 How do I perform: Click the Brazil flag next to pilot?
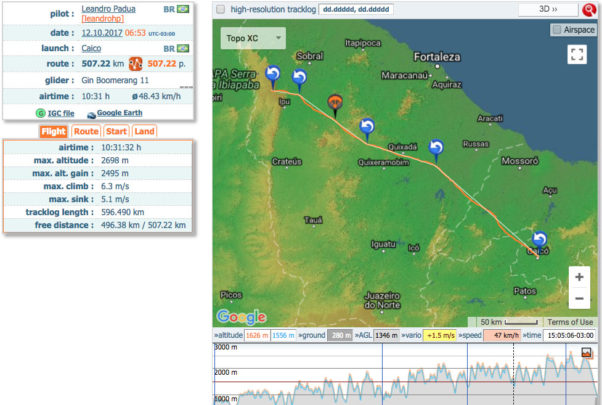tap(182, 9)
